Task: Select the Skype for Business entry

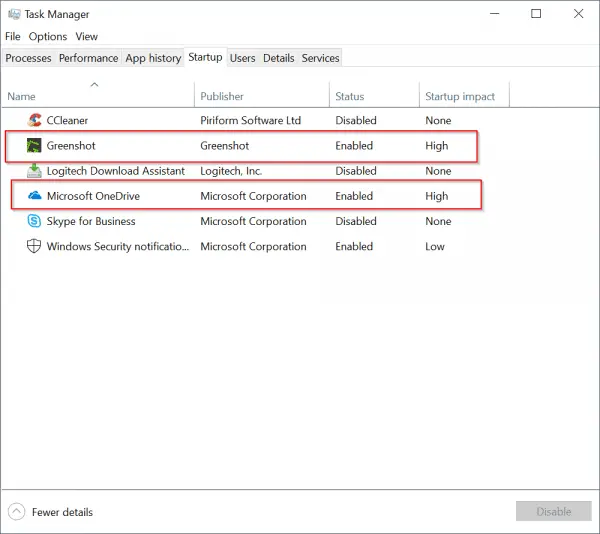Action: [x=91, y=221]
